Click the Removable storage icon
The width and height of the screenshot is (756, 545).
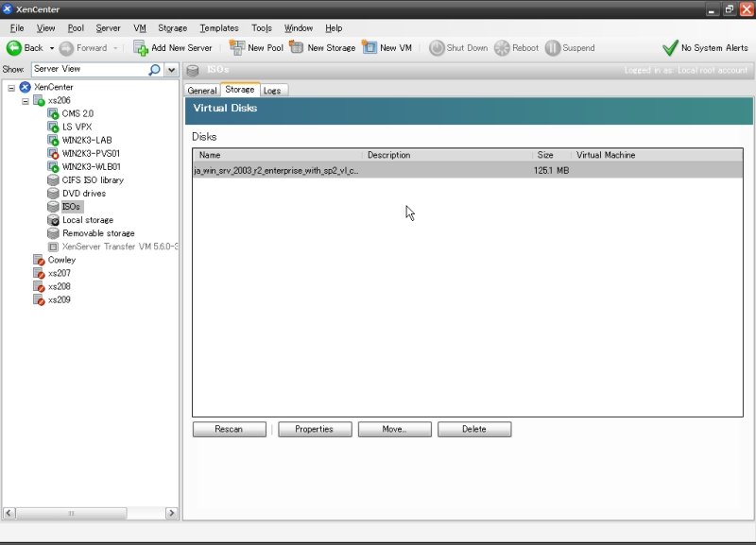tap(53, 233)
